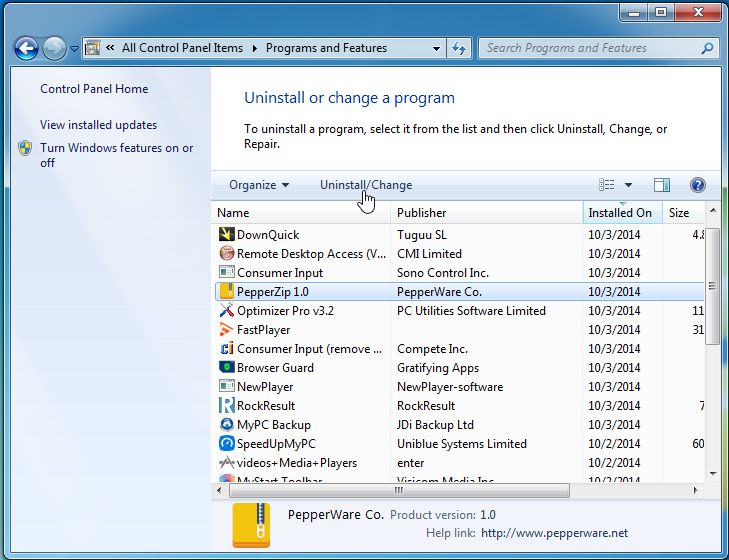Click the Control Panel address bar icon

pos(93,48)
